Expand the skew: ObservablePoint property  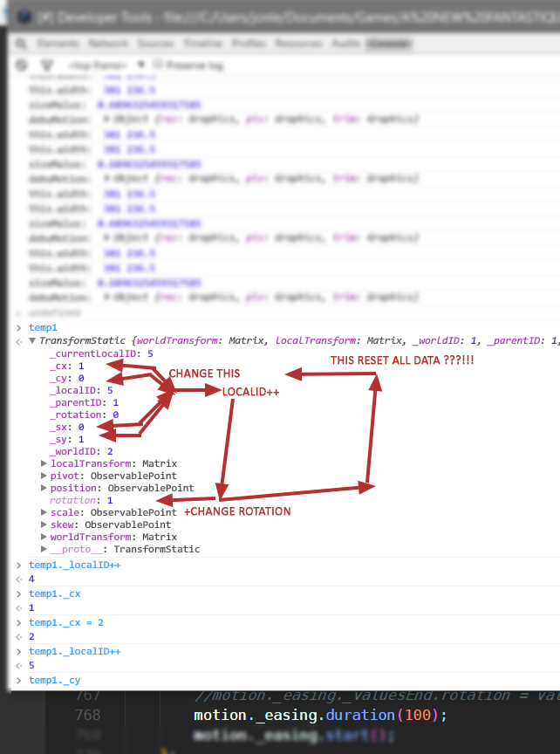pos(44,524)
